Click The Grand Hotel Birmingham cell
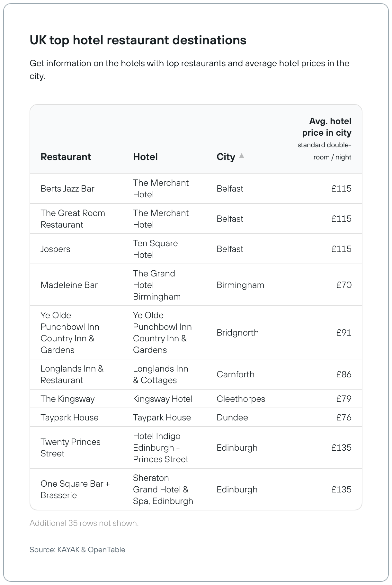Image resolution: width=392 pixels, height=585 pixels. point(157,285)
